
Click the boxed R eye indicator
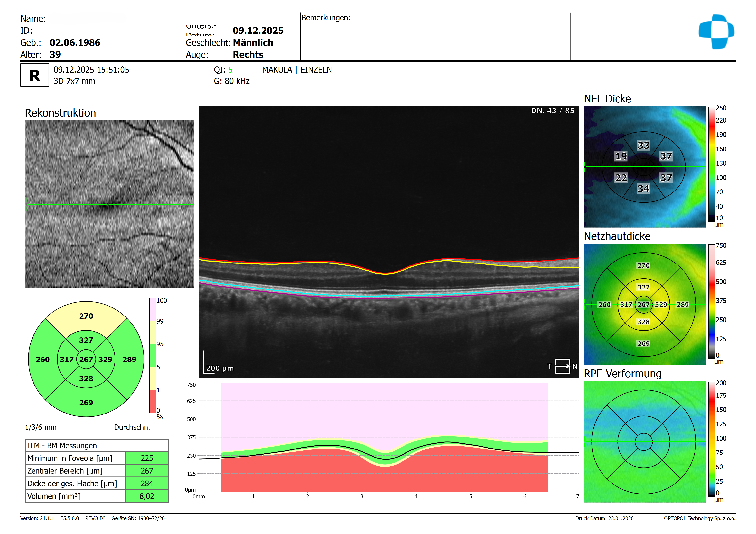click(35, 75)
